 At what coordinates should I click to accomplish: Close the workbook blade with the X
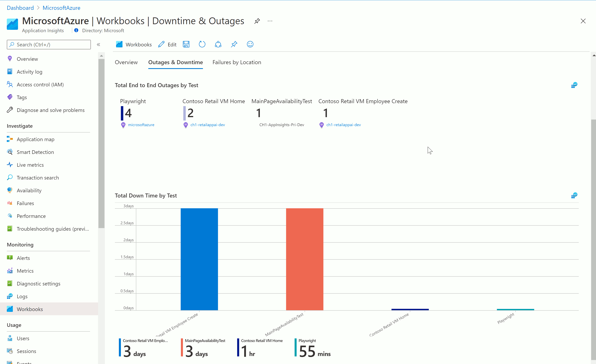pyautogui.click(x=583, y=21)
